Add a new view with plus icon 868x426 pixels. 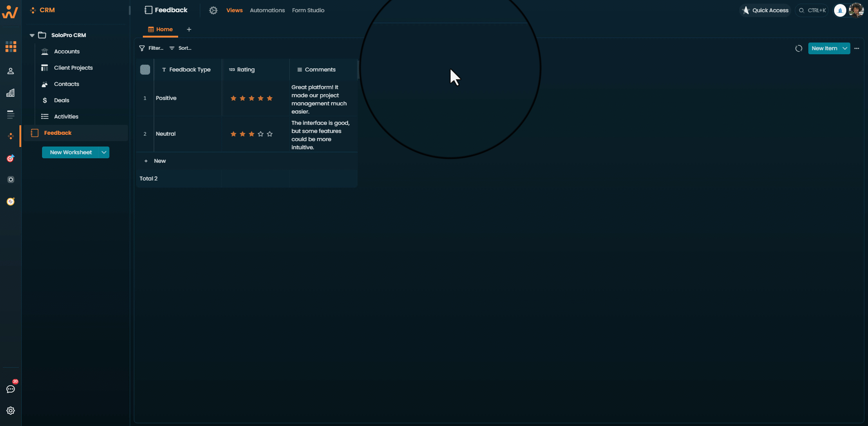[x=189, y=29]
